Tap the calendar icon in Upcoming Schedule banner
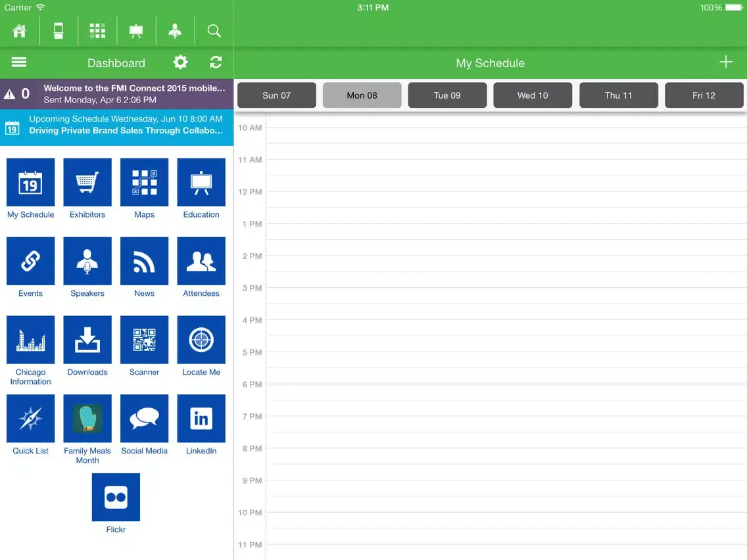This screenshot has width=747, height=560. point(12,128)
